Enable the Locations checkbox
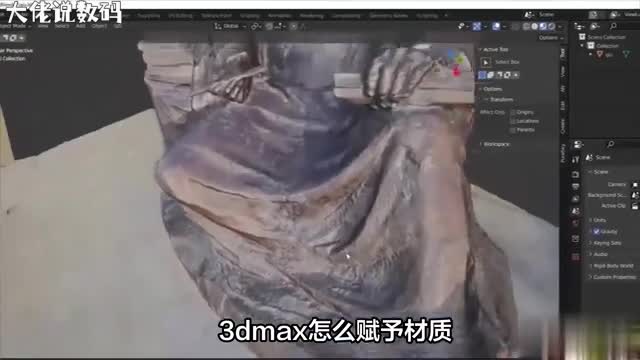 click(x=513, y=121)
